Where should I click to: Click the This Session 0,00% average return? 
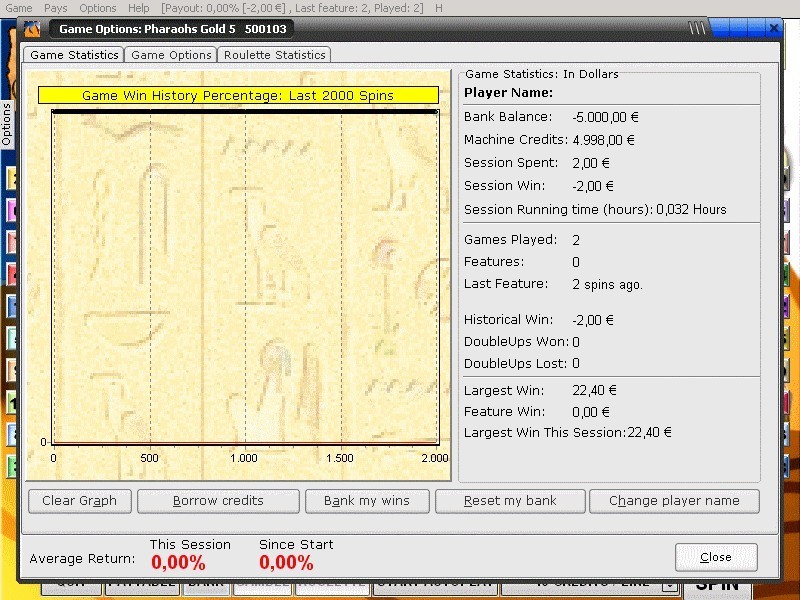(x=178, y=563)
